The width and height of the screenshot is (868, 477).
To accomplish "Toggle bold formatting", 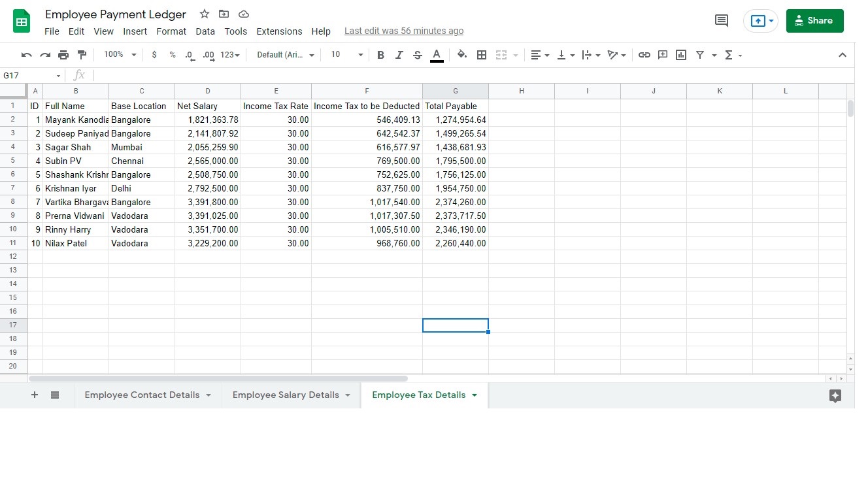I will (x=380, y=55).
